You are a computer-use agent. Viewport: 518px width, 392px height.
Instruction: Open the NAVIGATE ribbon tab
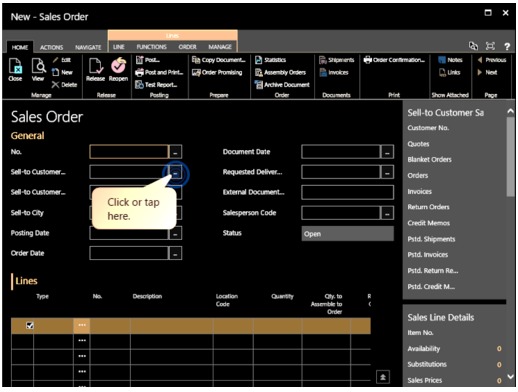pyautogui.click(x=88, y=47)
